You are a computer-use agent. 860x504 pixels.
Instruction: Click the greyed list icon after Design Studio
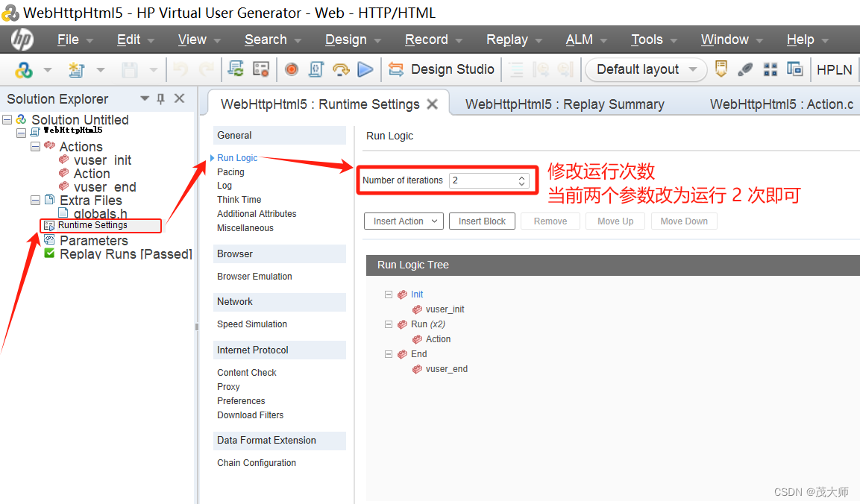pyautogui.click(x=515, y=69)
